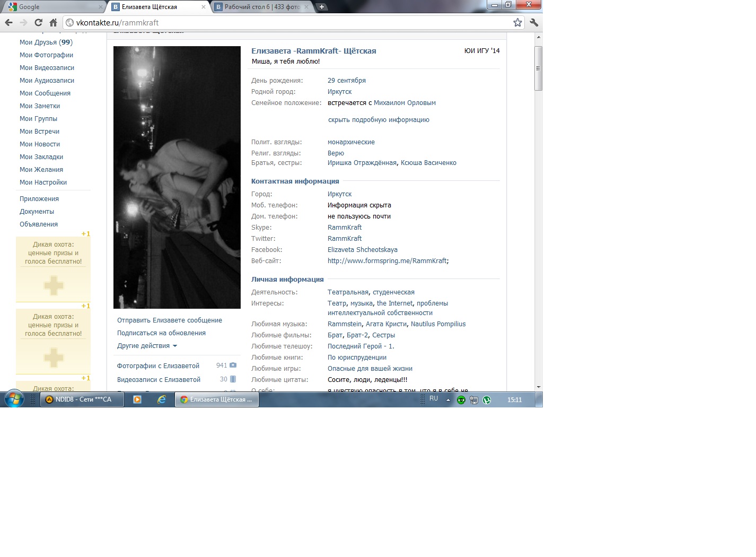Open Elizaveta Shcheotskaya Facebook link
The image size is (756, 557).
click(x=363, y=250)
